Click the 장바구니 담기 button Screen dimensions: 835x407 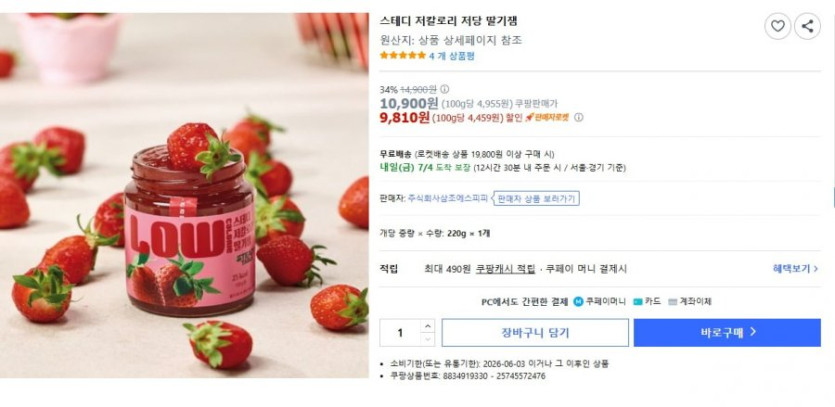[535, 333]
